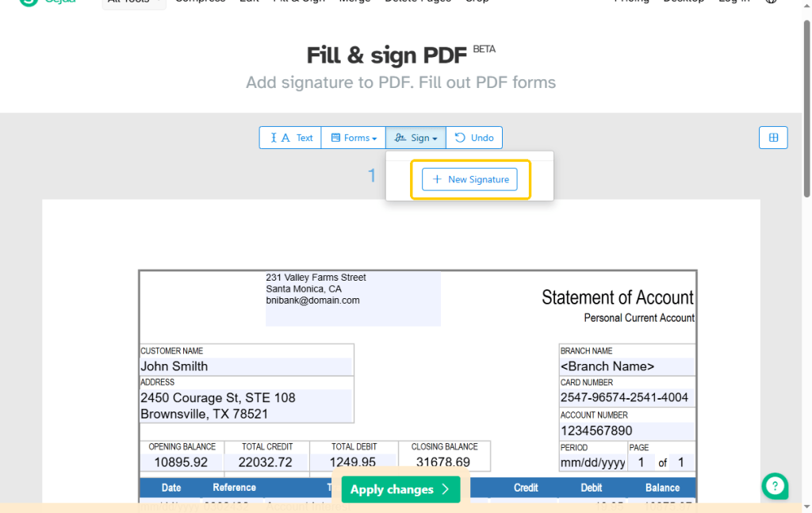Select the Branch Name form field
The width and height of the screenshot is (812, 513).
click(x=627, y=366)
